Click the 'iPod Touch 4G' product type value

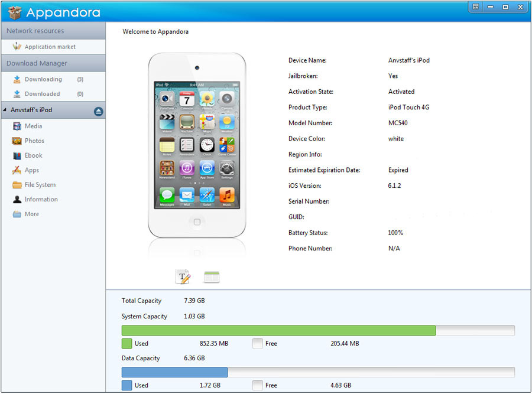tap(408, 107)
